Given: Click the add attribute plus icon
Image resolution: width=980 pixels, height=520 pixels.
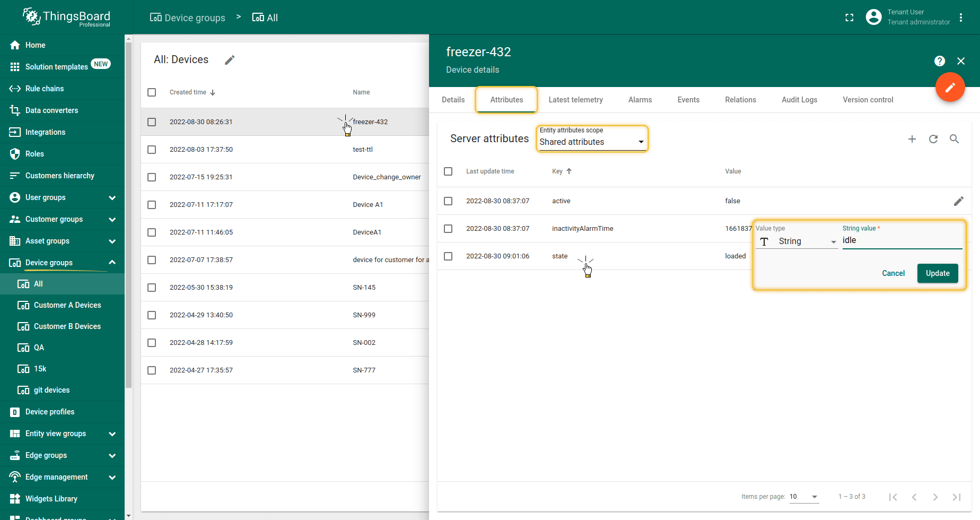Looking at the screenshot, I should click(x=912, y=139).
